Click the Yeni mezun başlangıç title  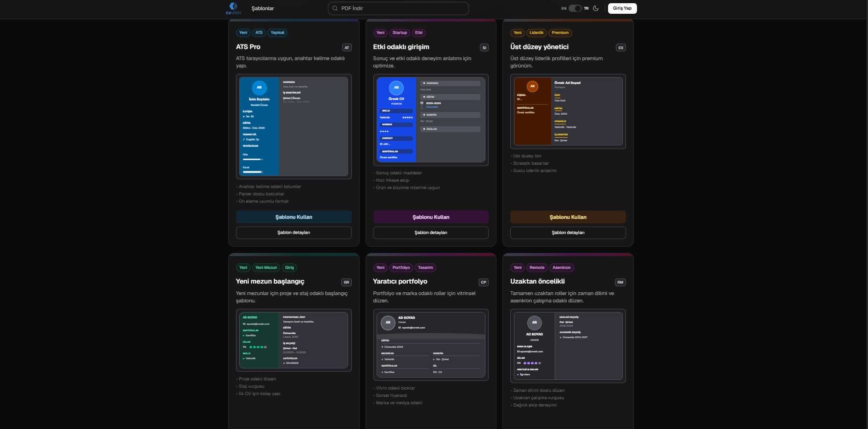tap(270, 281)
